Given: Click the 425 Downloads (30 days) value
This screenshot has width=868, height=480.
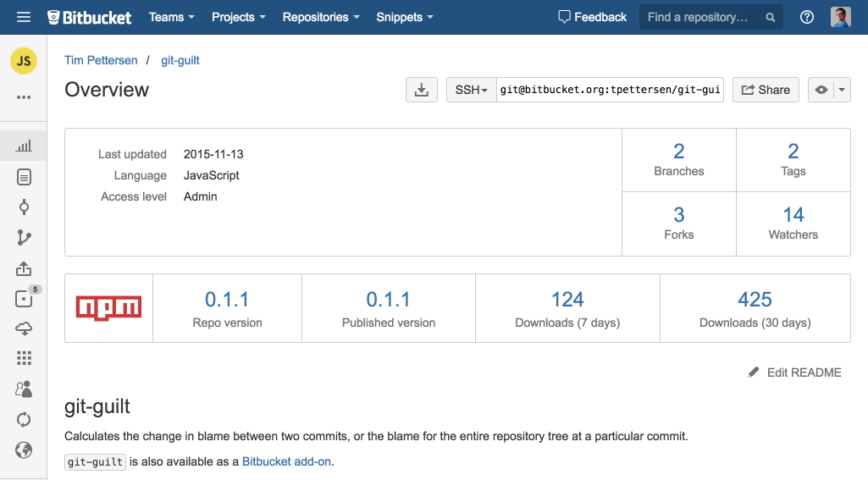Looking at the screenshot, I should click(755, 300).
